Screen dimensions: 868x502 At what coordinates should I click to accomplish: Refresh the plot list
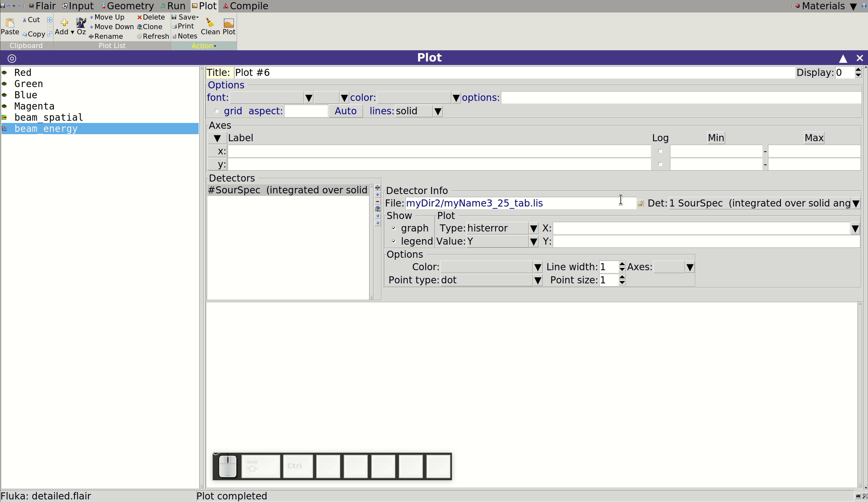click(153, 36)
